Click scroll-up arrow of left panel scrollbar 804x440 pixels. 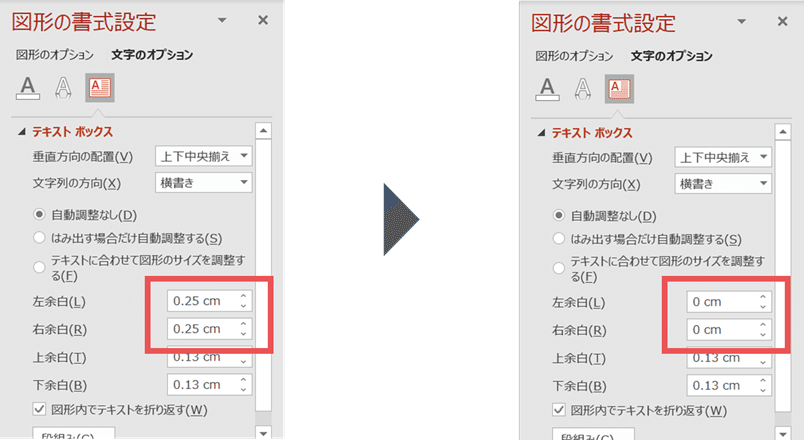[x=263, y=131]
